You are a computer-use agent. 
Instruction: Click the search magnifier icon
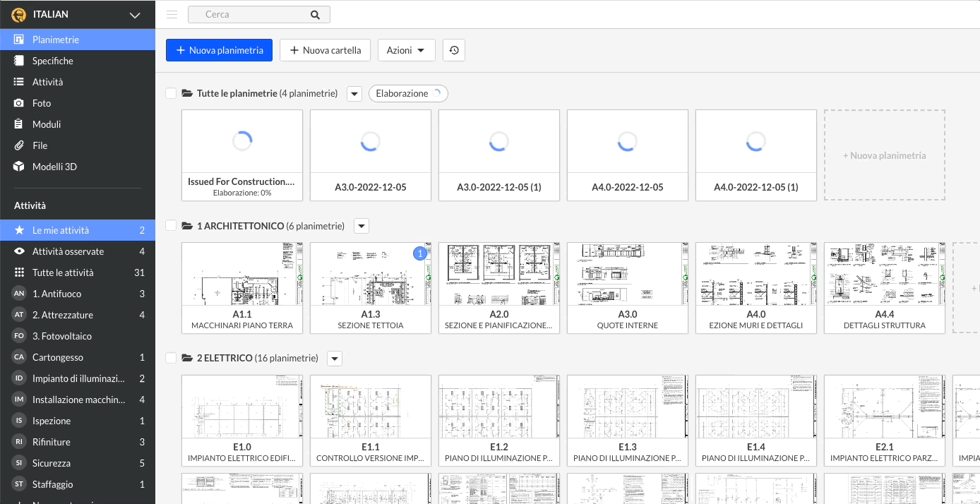(315, 14)
